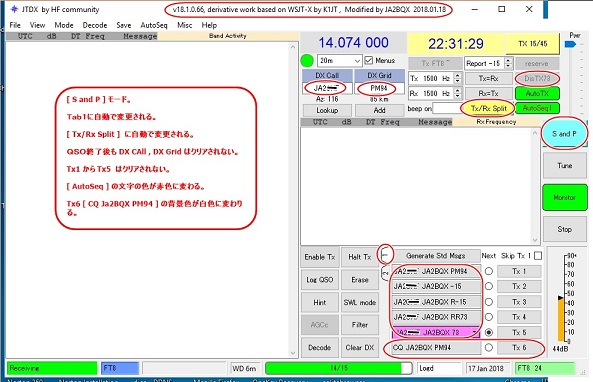Click the Log QSO button
Viewport: 593px width, 382px height.
pos(320,280)
